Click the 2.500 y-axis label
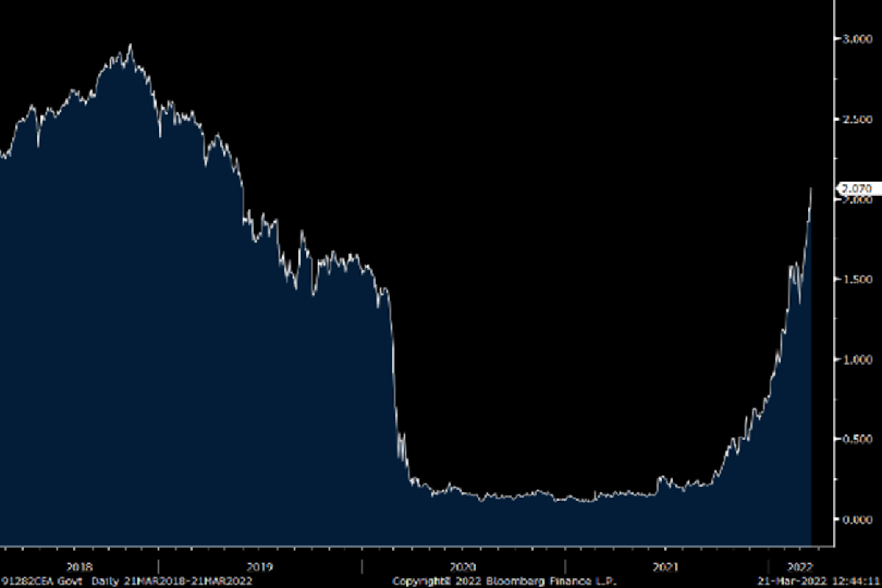 click(856, 119)
